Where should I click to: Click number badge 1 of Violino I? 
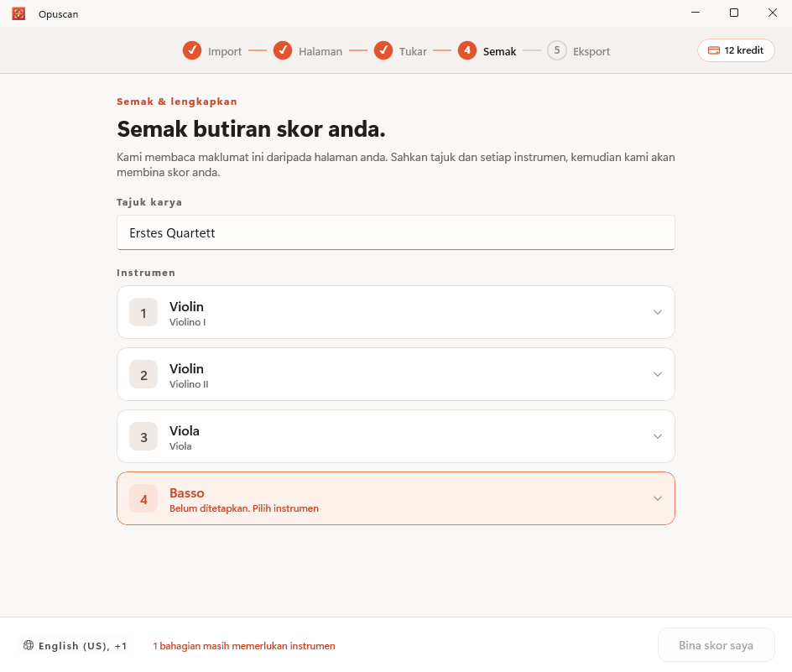click(x=143, y=312)
